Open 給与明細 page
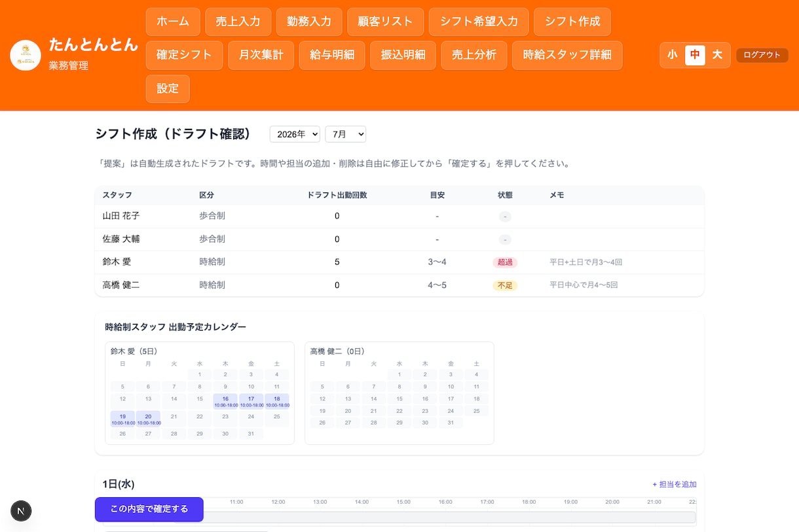The width and height of the screenshot is (799, 532). pos(332,55)
